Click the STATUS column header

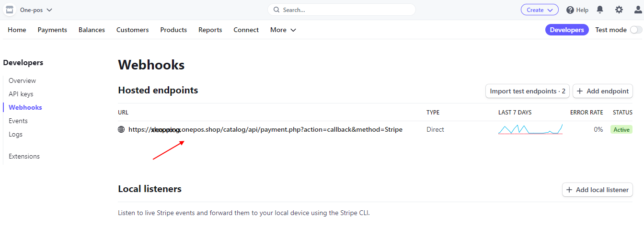pos(622,113)
